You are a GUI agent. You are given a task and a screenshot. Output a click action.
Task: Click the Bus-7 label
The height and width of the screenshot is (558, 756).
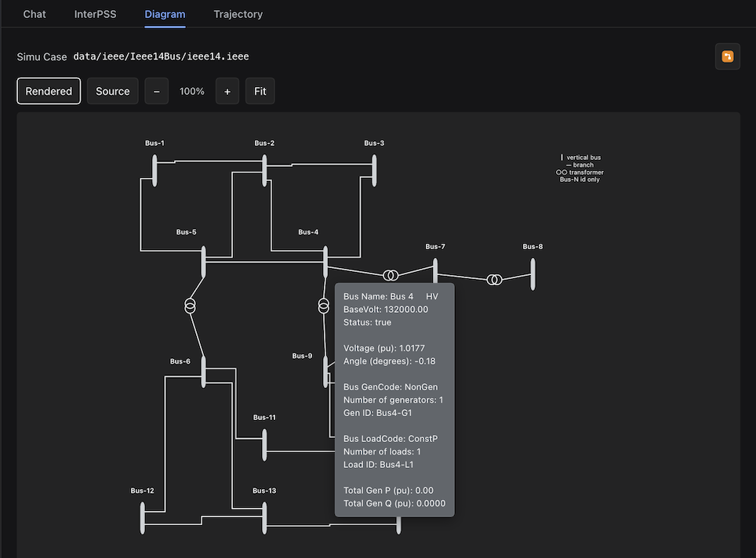click(435, 246)
